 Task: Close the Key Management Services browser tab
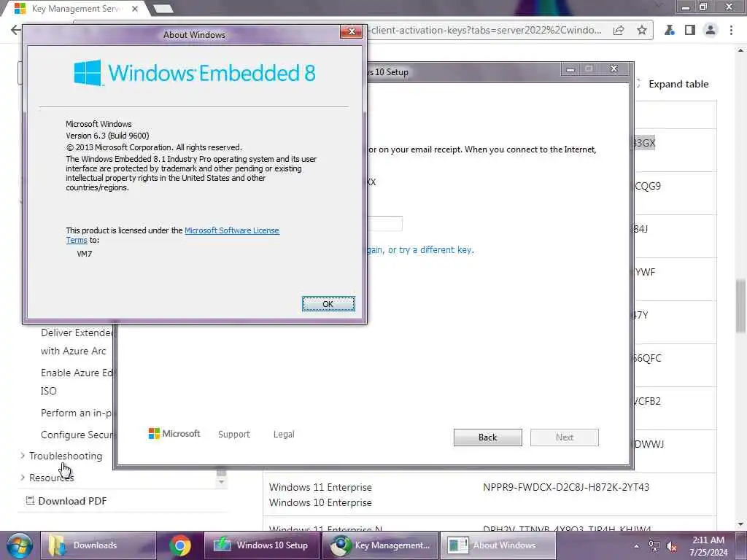coord(135,9)
